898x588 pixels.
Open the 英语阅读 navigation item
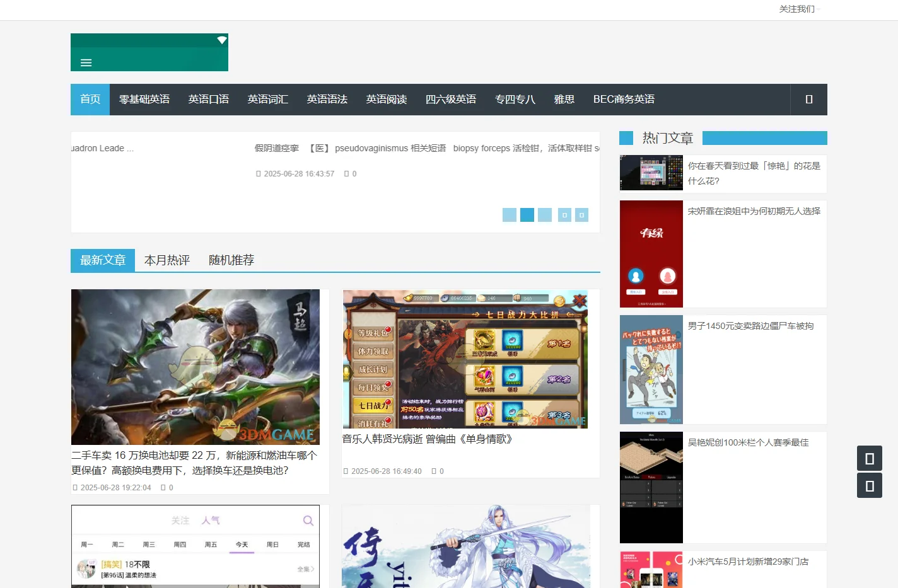point(387,100)
